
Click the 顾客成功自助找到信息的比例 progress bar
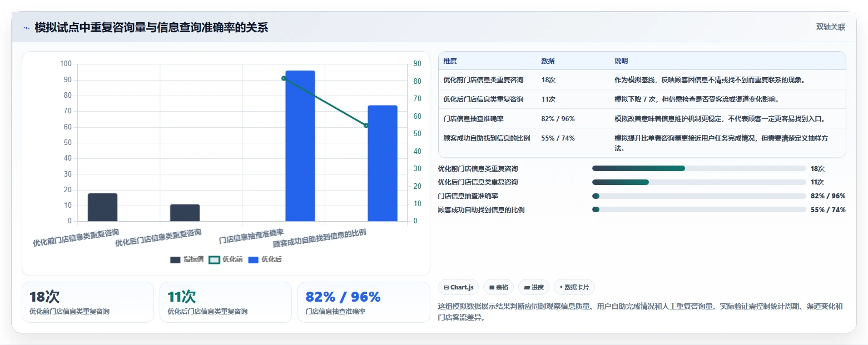[x=699, y=209]
